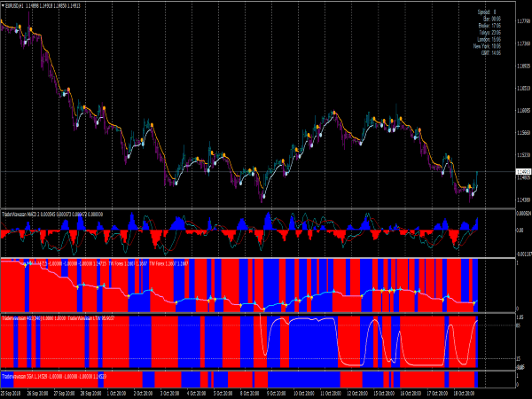This screenshot has height=399, width=532.
Task: Click the 18 Oct 20:00 time axis label
Action: click(x=464, y=394)
